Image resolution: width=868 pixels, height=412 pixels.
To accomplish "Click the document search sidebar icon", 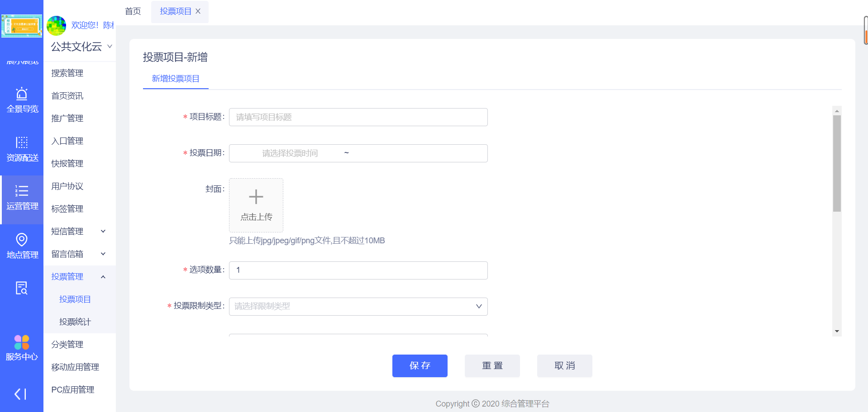I will pos(22,288).
